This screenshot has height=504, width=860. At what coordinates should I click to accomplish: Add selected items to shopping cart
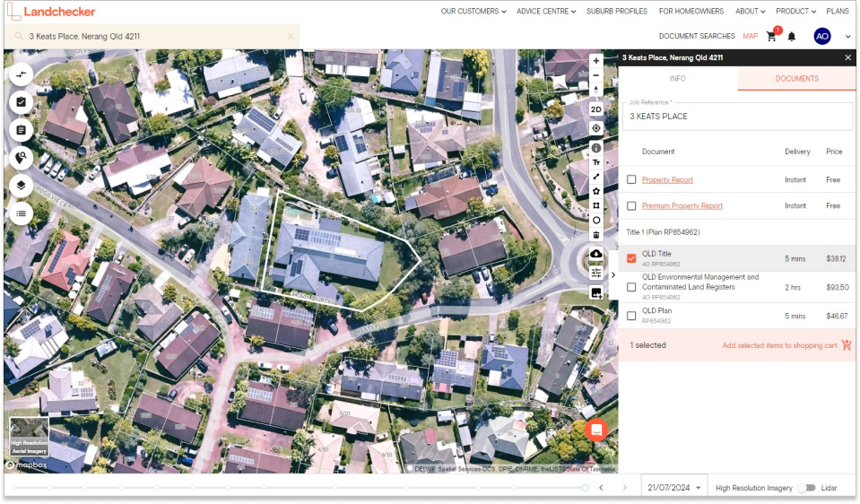point(786,345)
